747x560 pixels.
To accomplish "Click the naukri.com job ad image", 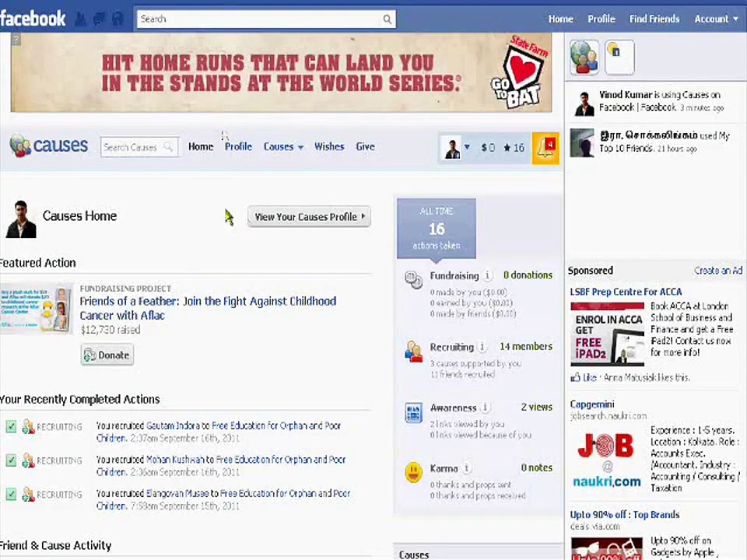I will (607, 460).
